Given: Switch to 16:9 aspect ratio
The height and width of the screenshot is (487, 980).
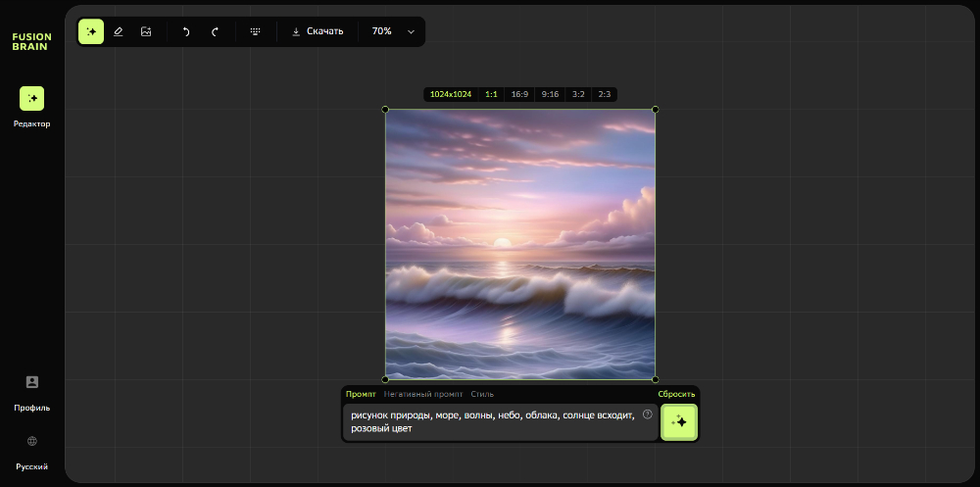Looking at the screenshot, I should click(519, 95).
